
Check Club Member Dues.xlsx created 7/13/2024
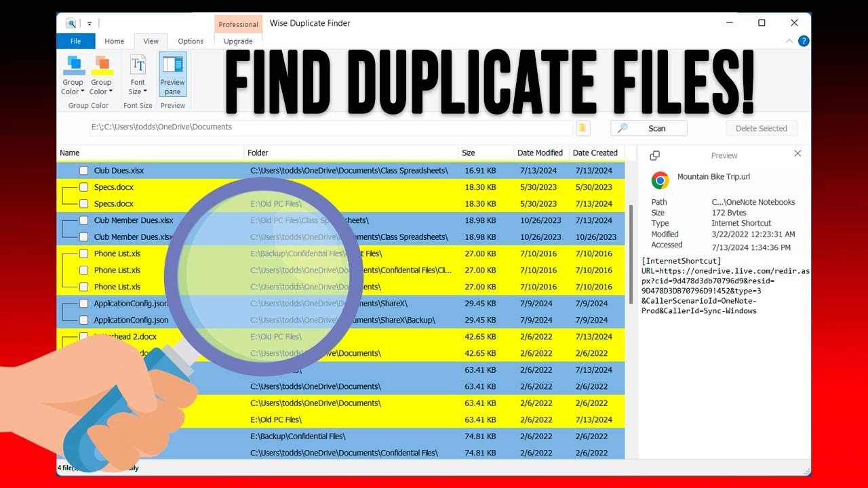pyautogui.click(x=83, y=220)
